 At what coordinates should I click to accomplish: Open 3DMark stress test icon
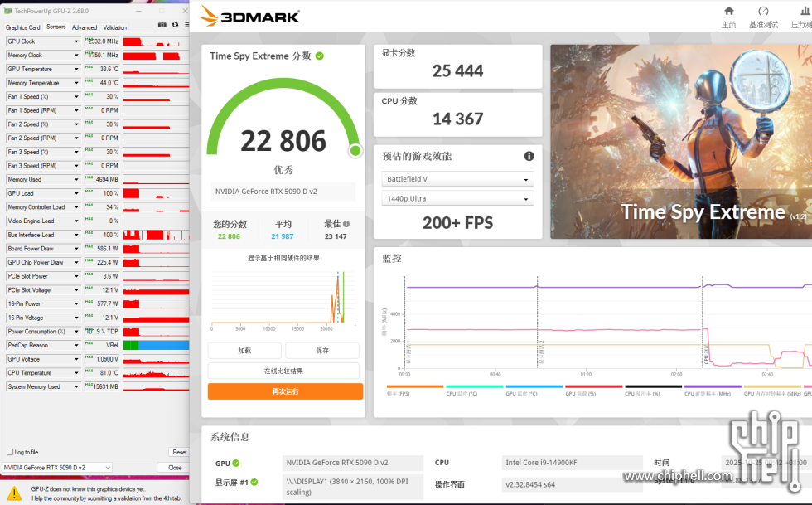pos(805,11)
